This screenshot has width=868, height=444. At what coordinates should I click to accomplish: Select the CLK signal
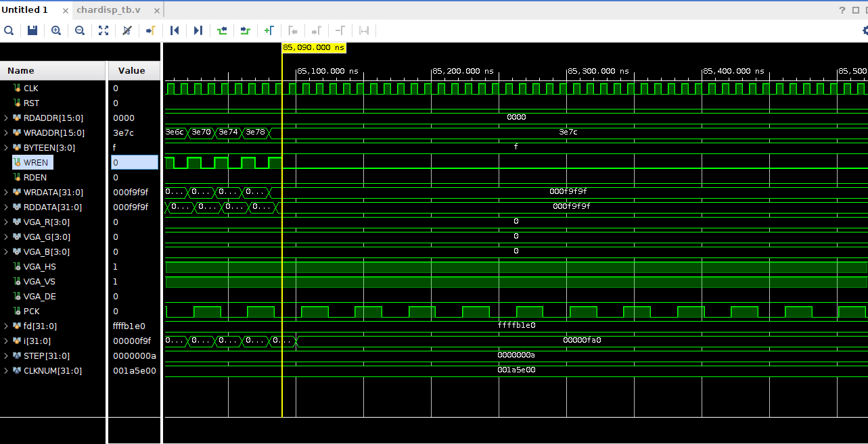[31, 88]
